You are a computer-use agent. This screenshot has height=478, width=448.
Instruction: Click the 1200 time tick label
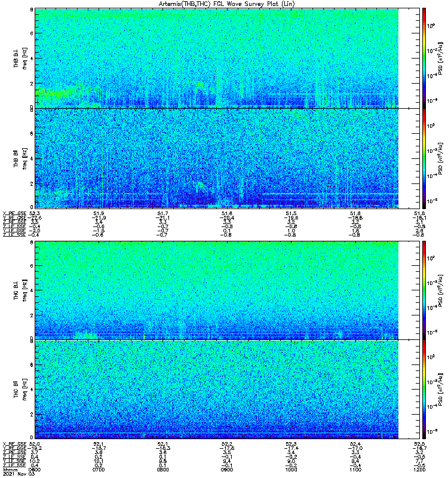419,470
